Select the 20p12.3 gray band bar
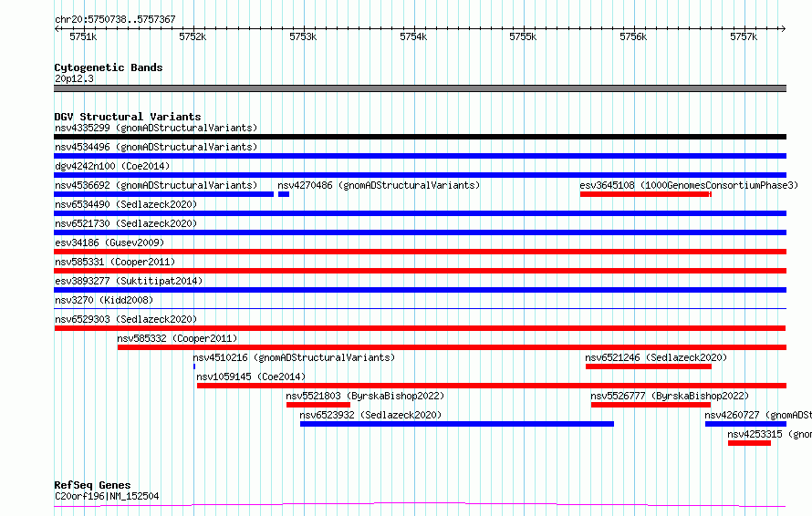Viewport: 812px width, 516px height. pyautogui.click(x=420, y=88)
